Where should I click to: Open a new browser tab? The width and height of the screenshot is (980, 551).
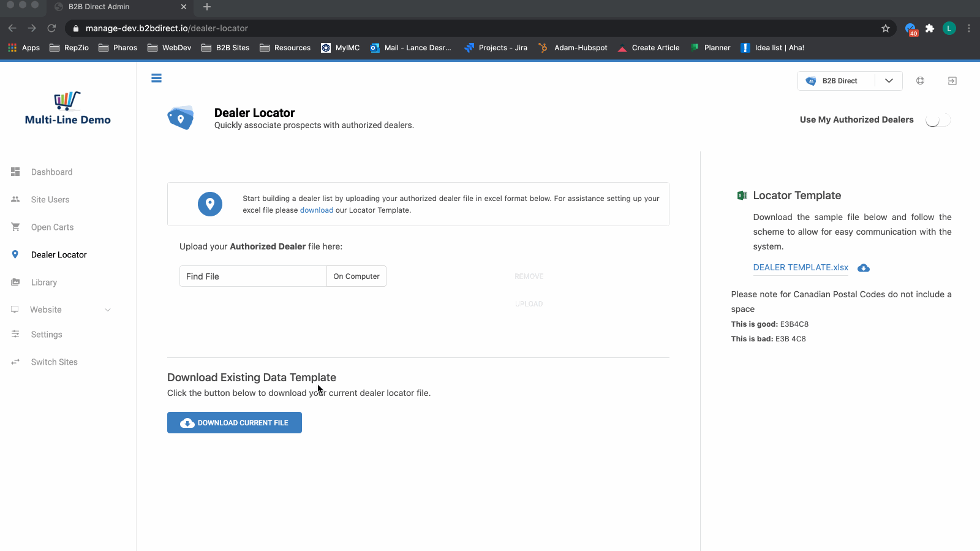click(207, 7)
